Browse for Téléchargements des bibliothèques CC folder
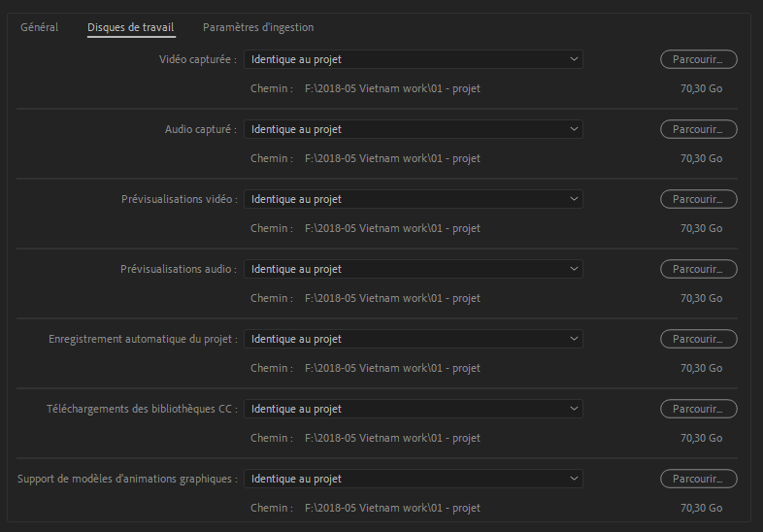Image resolution: width=763 pixels, height=532 pixels. pos(698,409)
